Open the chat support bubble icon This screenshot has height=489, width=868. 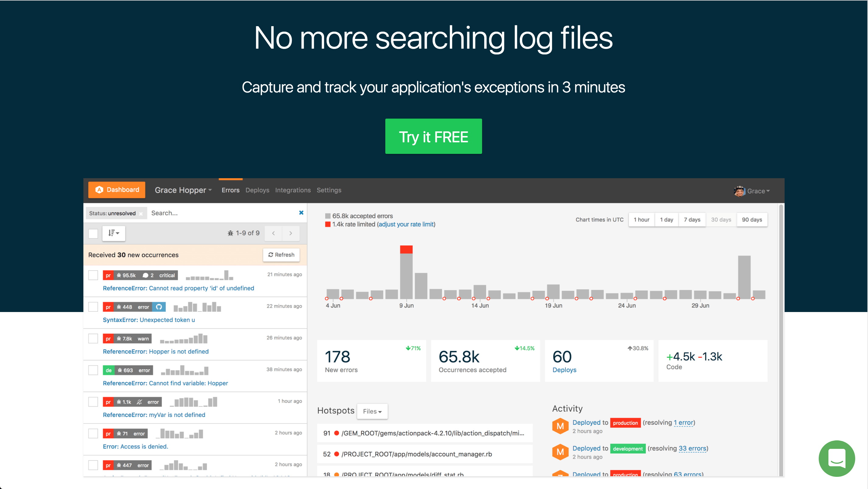tap(836, 458)
